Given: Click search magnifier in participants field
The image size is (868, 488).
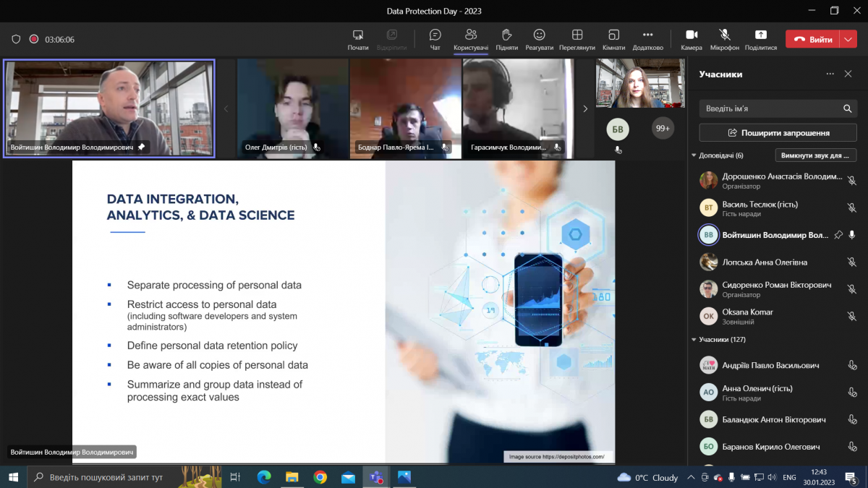Looking at the screenshot, I should point(848,108).
